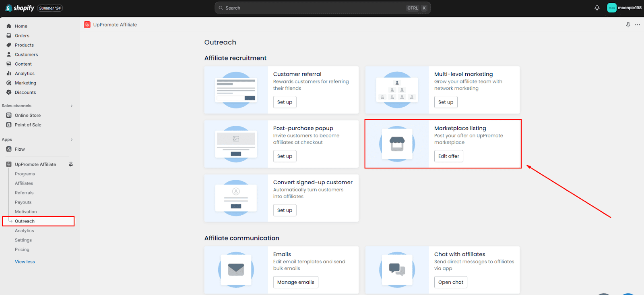
Task: Open Outreach in the sidebar
Action: click(25, 221)
